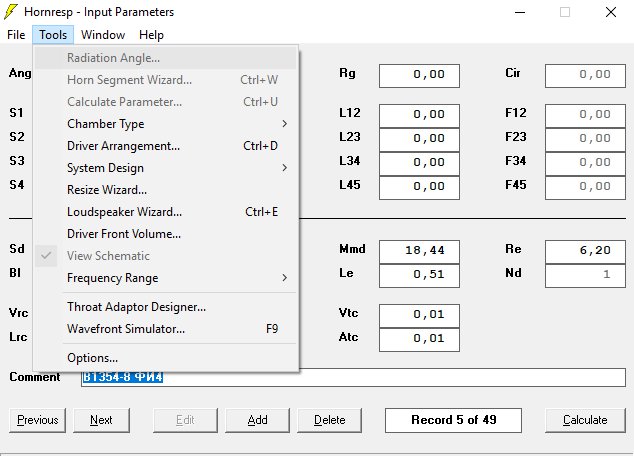Click the L12 length field

419,116
